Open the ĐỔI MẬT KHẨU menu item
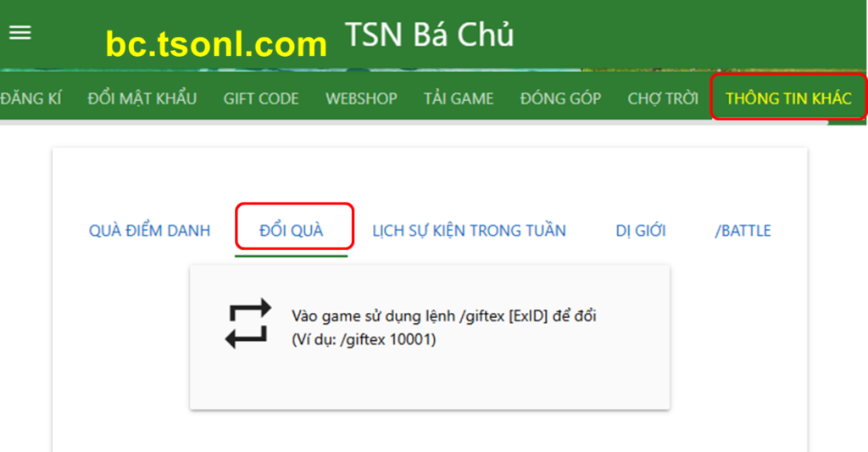This screenshot has height=452, width=868. click(142, 98)
